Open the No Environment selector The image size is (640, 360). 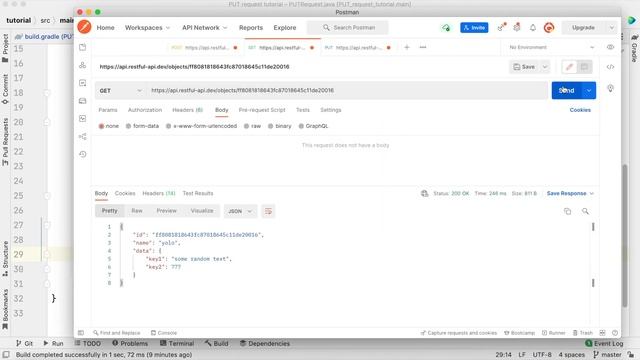[x=551, y=47]
